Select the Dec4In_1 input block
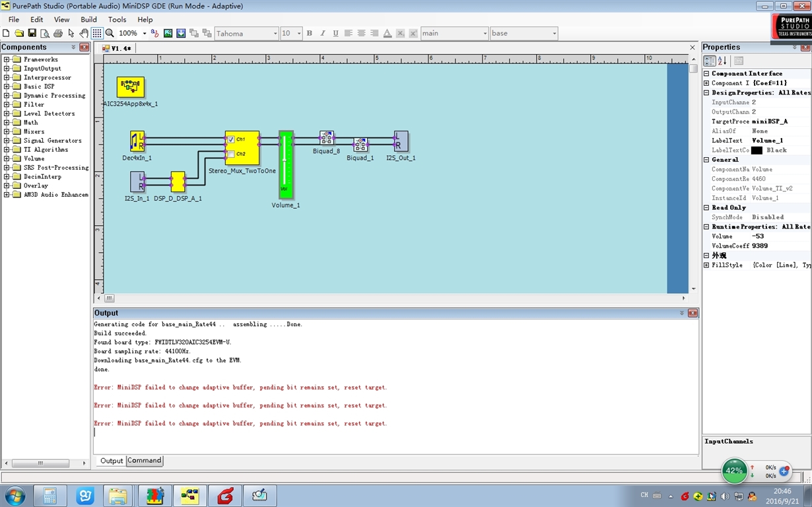The height and width of the screenshot is (507, 812). click(137, 141)
